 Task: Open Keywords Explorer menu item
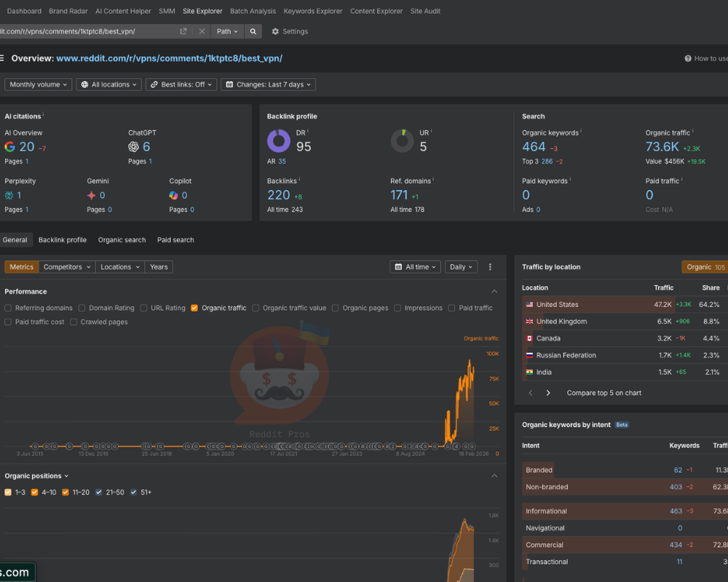tap(313, 11)
